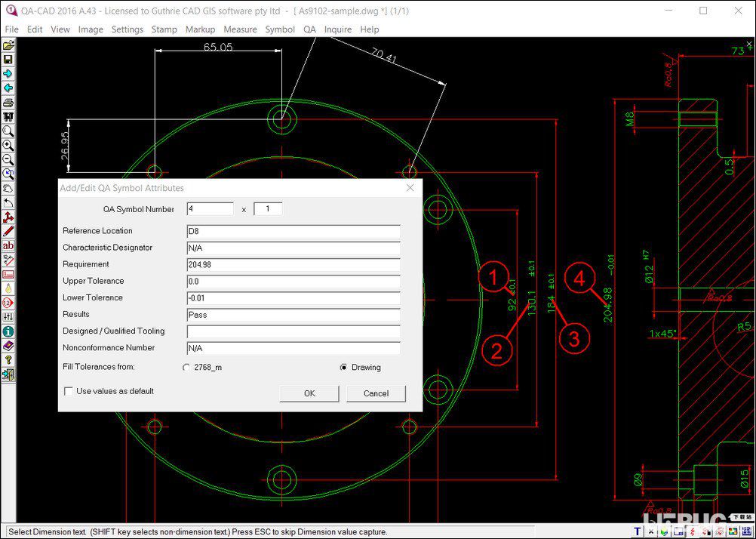Click the Lower Tolerance field showing -0.01
This screenshot has height=539, width=756.
click(x=293, y=298)
